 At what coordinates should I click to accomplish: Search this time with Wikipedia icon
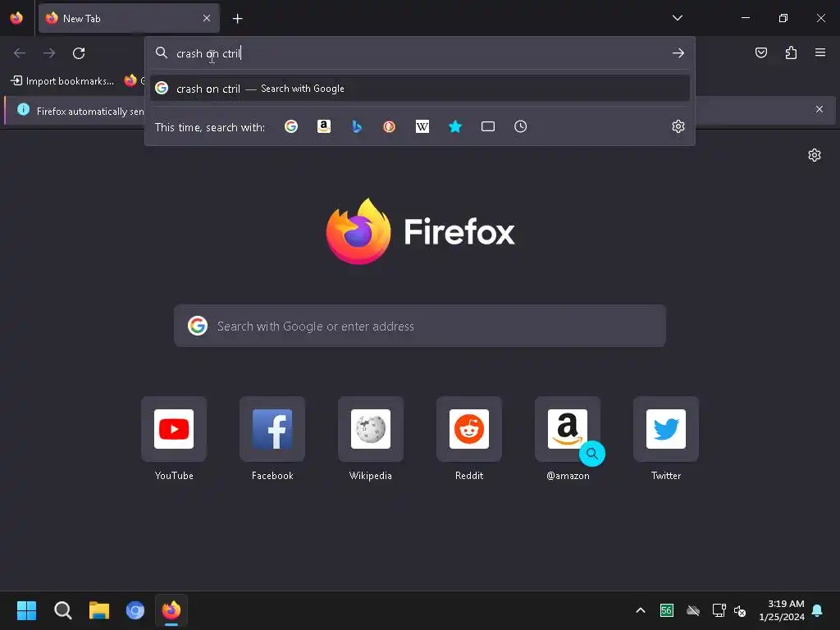[x=422, y=126]
